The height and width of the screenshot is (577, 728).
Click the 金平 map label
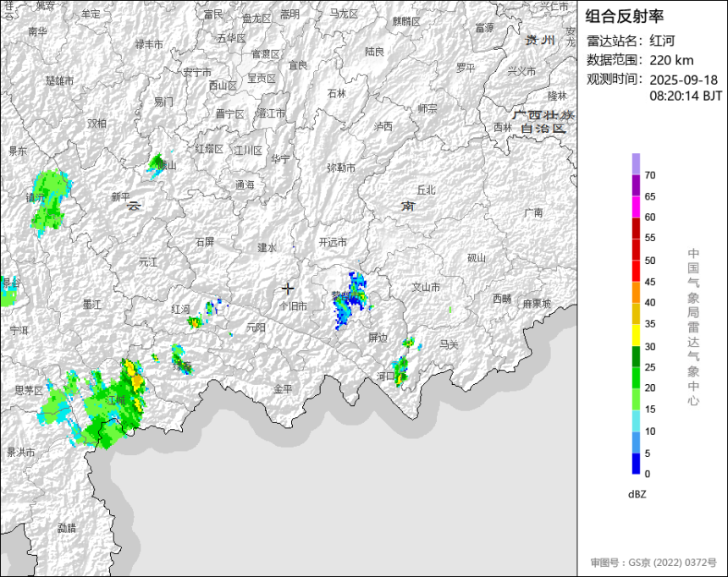tap(283, 389)
